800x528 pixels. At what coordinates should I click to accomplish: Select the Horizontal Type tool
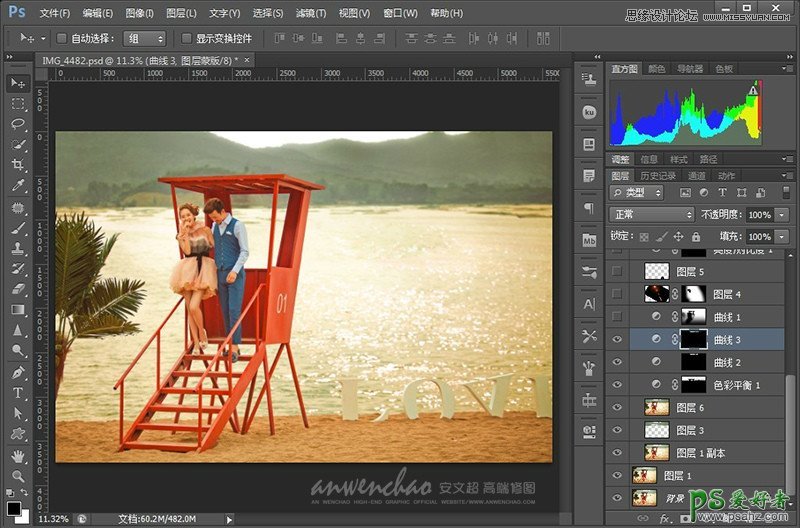(x=18, y=393)
